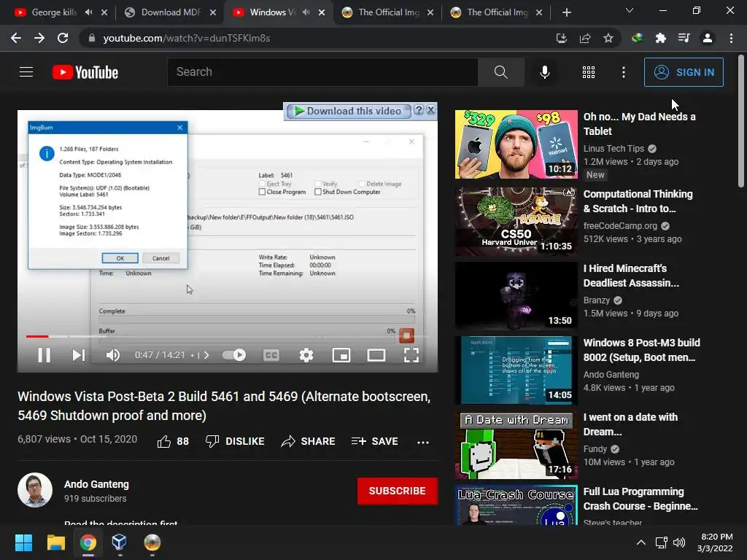Open the YouTube apps grid
The height and width of the screenshot is (560, 747).
[x=589, y=72]
